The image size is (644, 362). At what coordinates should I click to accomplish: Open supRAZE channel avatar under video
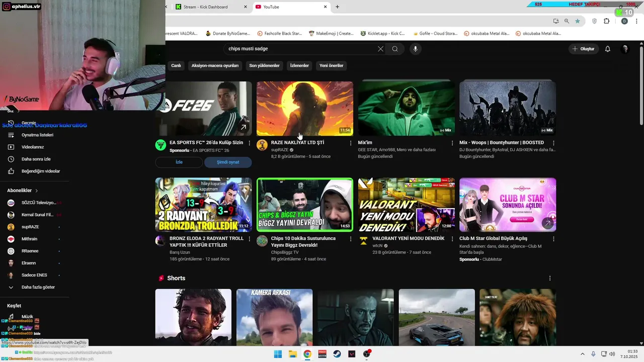262,145
